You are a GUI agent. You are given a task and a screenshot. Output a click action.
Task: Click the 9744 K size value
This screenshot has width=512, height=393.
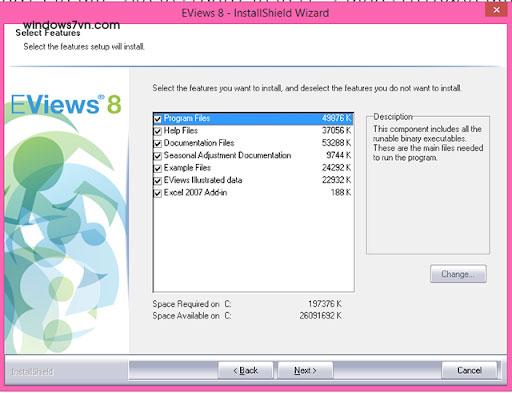[x=339, y=155]
